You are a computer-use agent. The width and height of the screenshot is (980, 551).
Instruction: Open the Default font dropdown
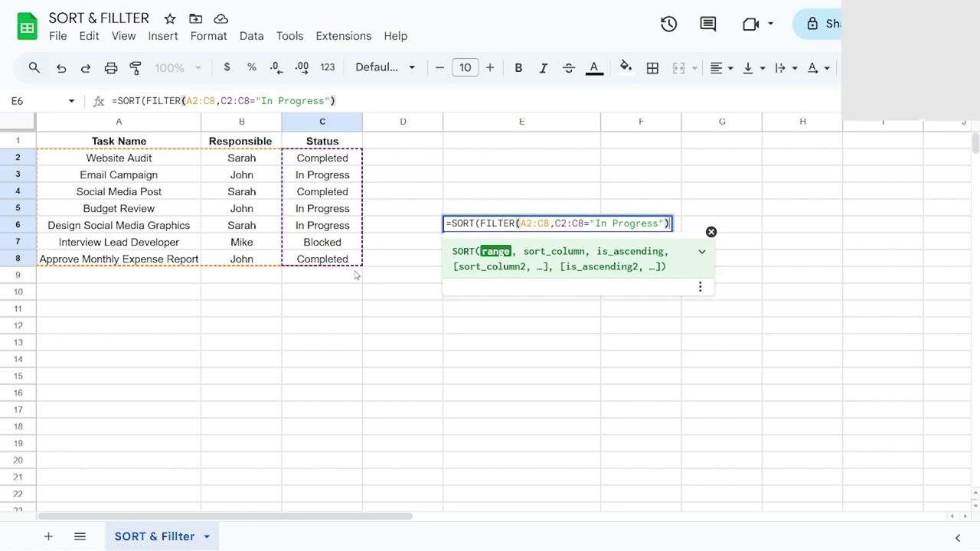385,67
